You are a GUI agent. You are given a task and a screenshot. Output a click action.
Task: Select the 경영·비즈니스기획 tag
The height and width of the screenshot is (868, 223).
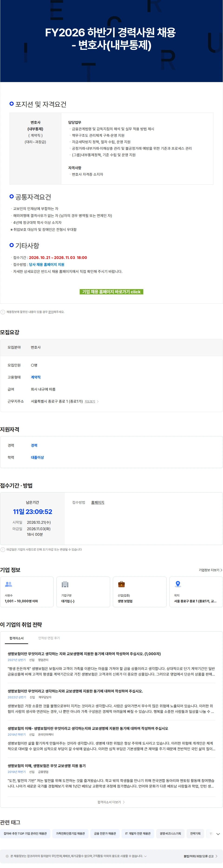tap(170, 833)
